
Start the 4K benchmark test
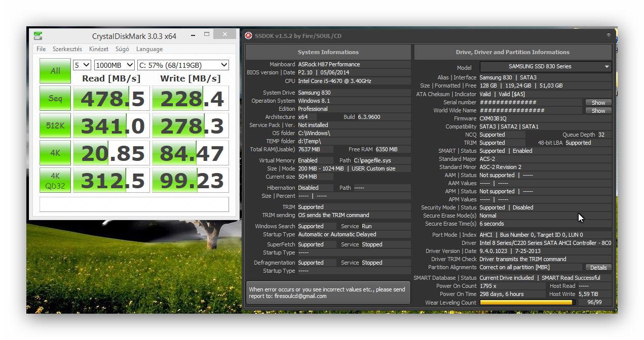click(x=55, y=153)
